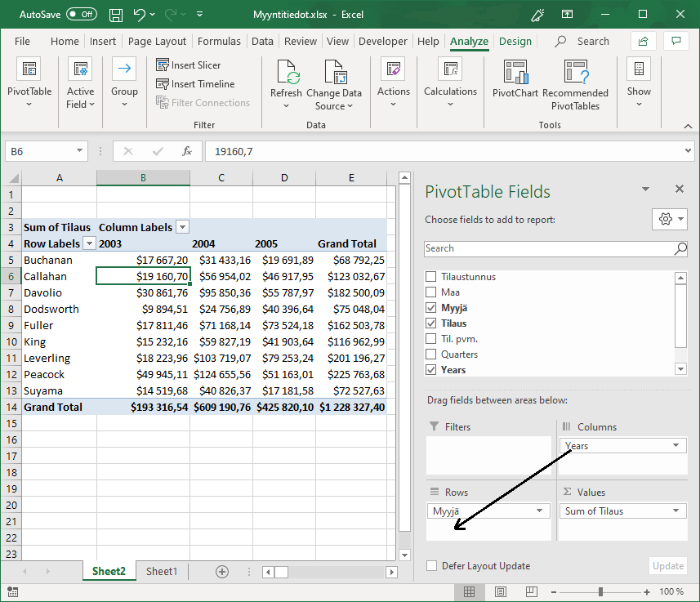The width and height of the screenshot is (700, 602).
Task: Switch to Sheet1 worksheet tab
Action: click(161, 572)
